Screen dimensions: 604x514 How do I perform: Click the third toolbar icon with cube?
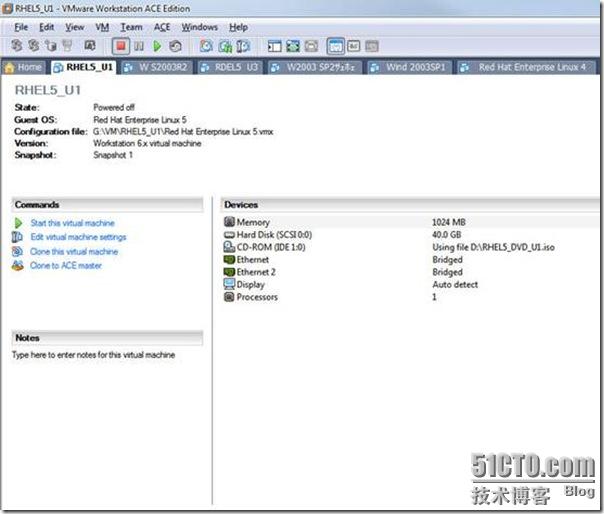[51, 45]
